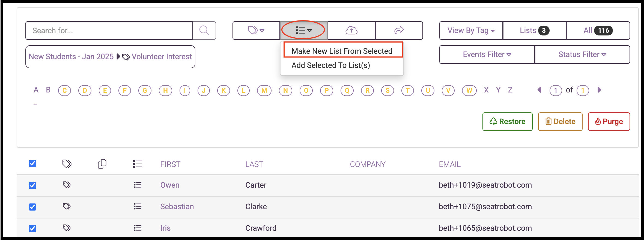Click the tag icon in Owen's row
644x240 pixels.
coord(67,185)
